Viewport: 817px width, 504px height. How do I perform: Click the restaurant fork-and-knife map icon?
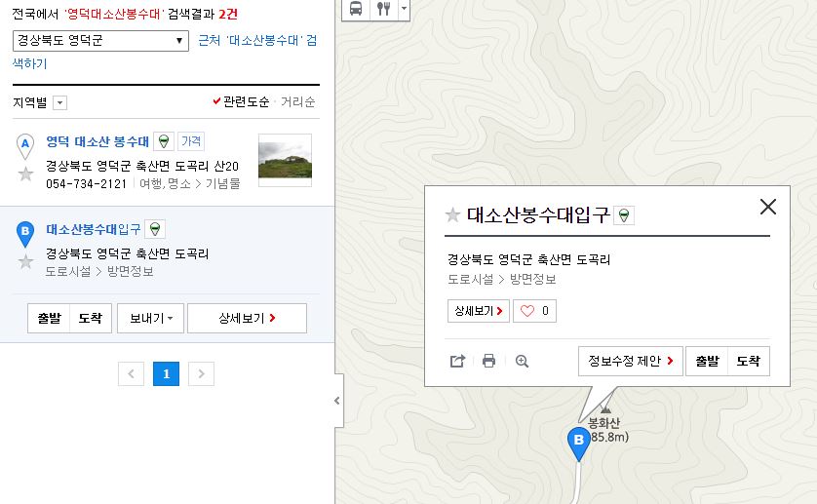point(383,9)
